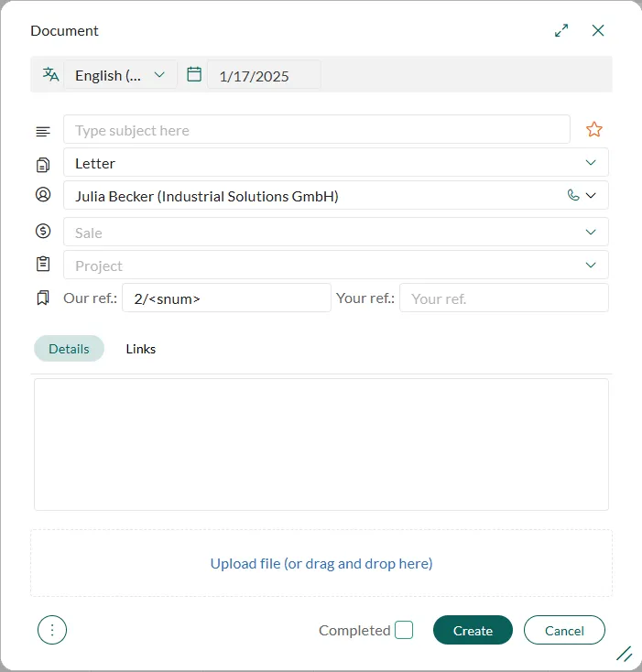Click the Type subject here field

(x=316, y=130)
